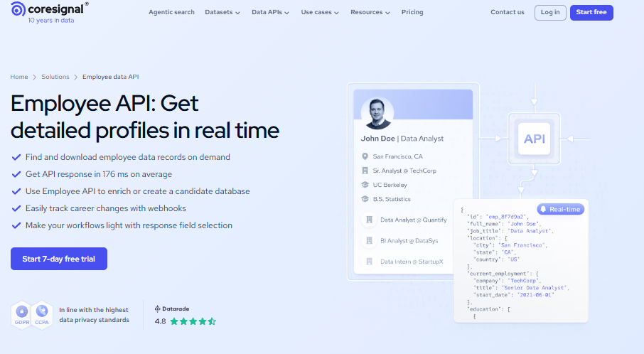Image resolution: width=644 pixels, height=354 pixels.
Task: Start the 7-day free trial
Action: click(x=59, y=259)
